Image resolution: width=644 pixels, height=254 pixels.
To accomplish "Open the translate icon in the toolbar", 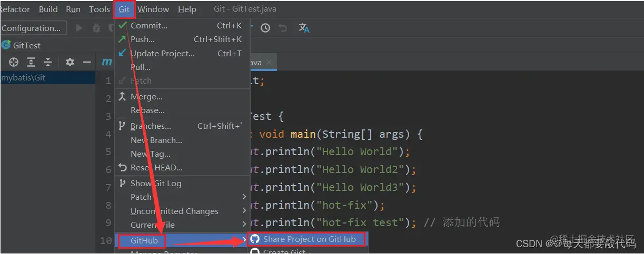I will click(304, 28).
